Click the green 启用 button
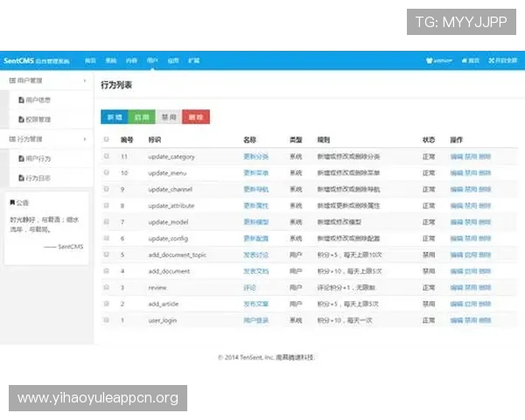This screenshot has height=420, width=525. pyautogui.click(x=142, y=117)
